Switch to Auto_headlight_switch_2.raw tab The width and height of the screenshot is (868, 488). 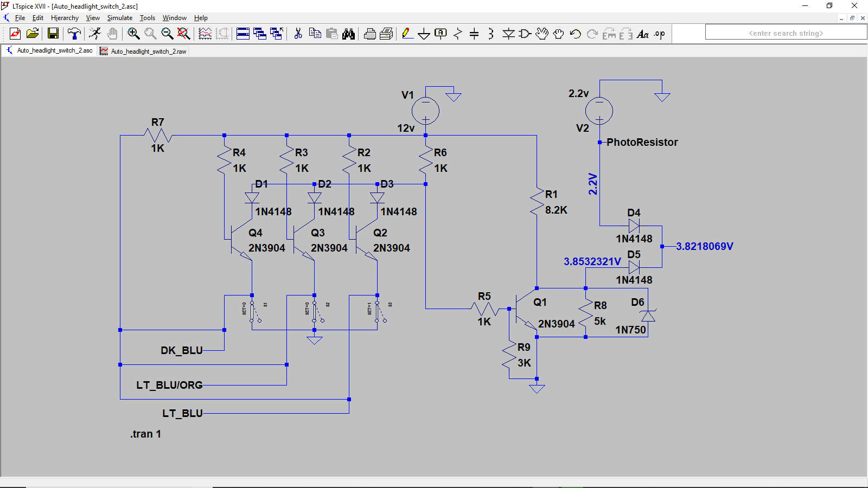[148, 52]
